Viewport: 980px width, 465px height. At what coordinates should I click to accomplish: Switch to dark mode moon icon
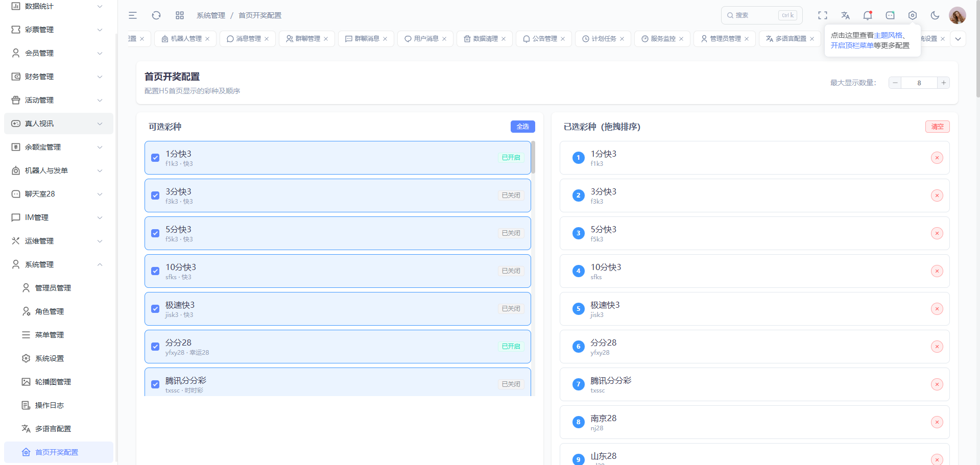935,15
